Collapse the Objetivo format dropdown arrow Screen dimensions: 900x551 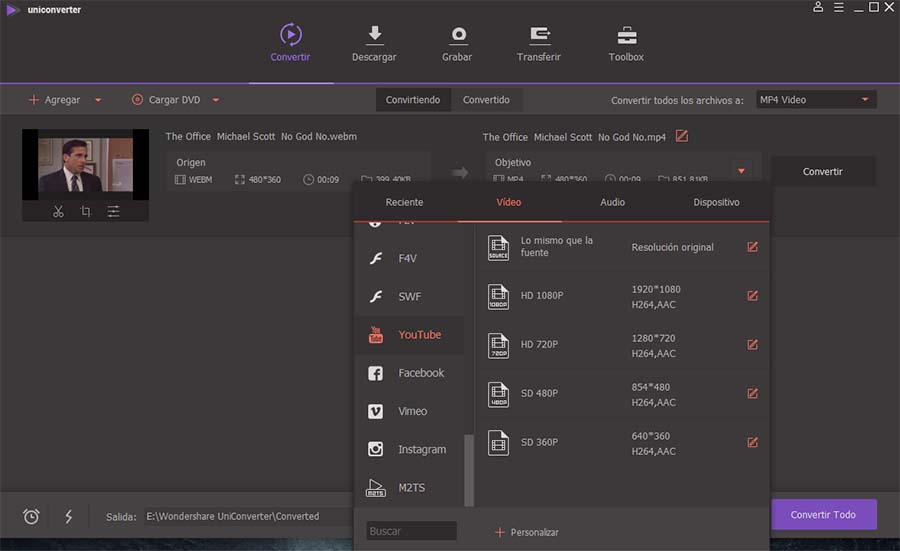[742, 171]
